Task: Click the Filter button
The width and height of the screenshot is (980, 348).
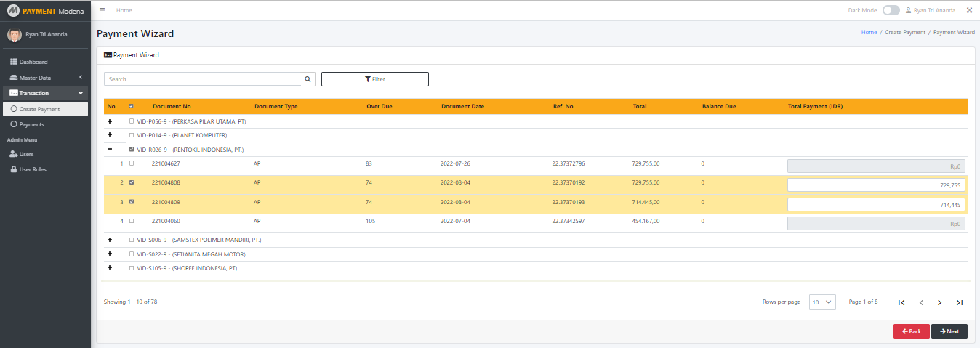Action: [x=374, y=79]
